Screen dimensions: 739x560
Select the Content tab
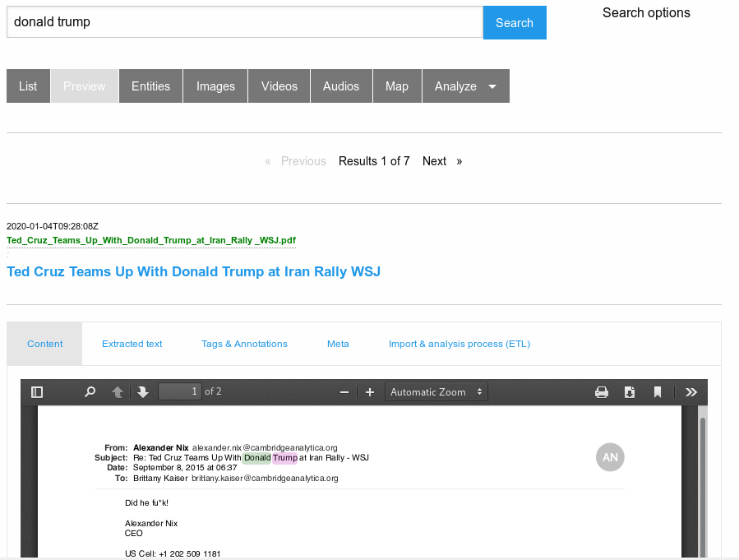[44, 344]
